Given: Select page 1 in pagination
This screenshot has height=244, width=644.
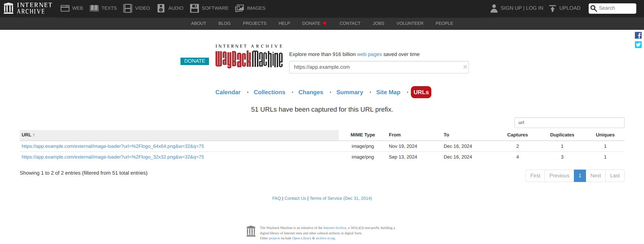Looking at the screenshot, I should (x=580, y=176).
